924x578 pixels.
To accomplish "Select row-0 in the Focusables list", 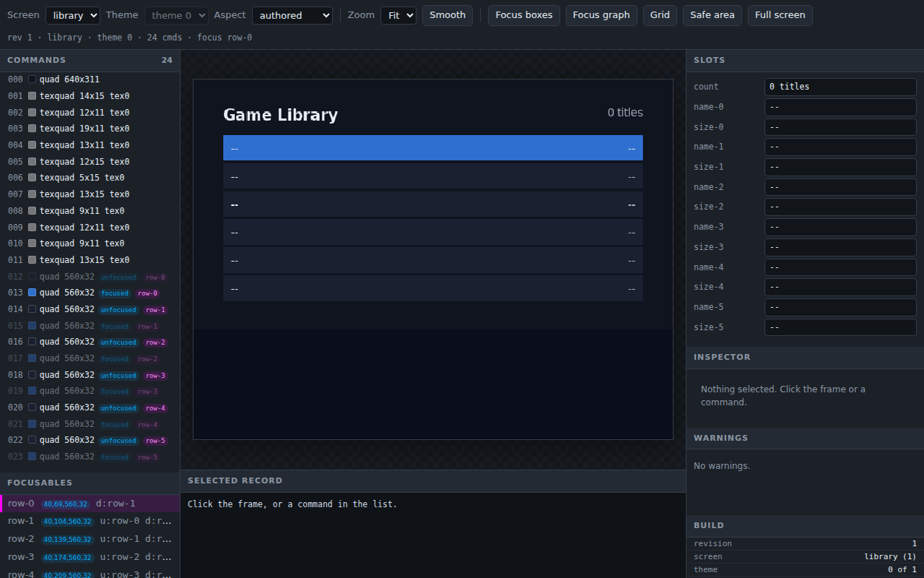I will tap(90, 504).
